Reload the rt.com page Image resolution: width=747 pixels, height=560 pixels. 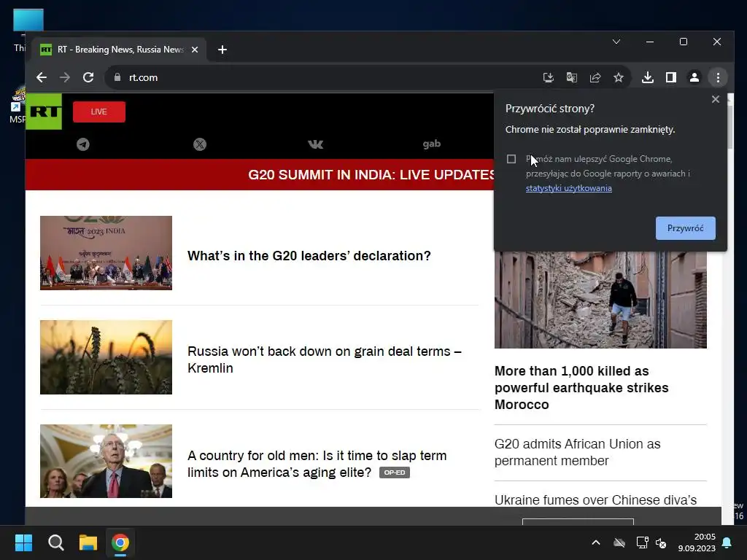coord(88,77)
